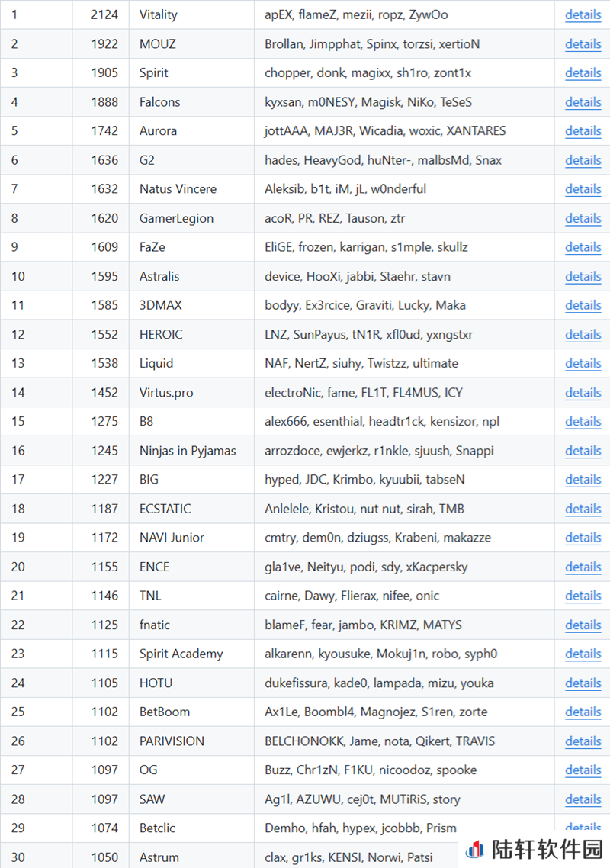Open Astralis details link
The width and height of the screenshot is (610, 868).
pyautogui.click(x=583, y=277)
